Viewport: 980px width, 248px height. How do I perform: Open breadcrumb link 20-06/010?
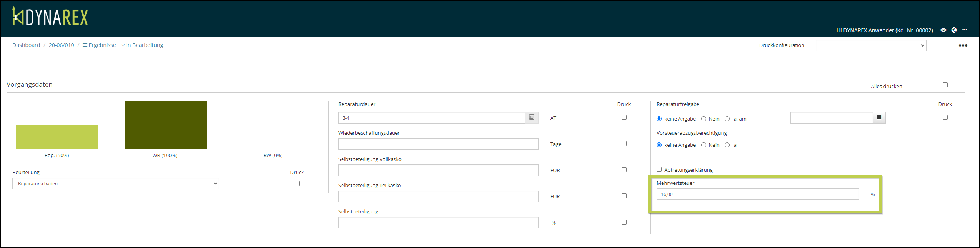61,45
